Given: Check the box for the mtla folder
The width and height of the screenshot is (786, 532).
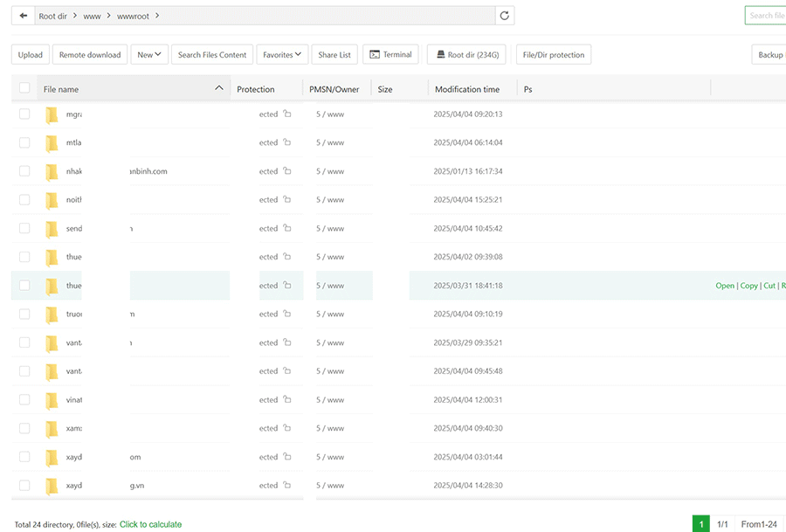Looking at the screenshot, I should tap(24, 142).
